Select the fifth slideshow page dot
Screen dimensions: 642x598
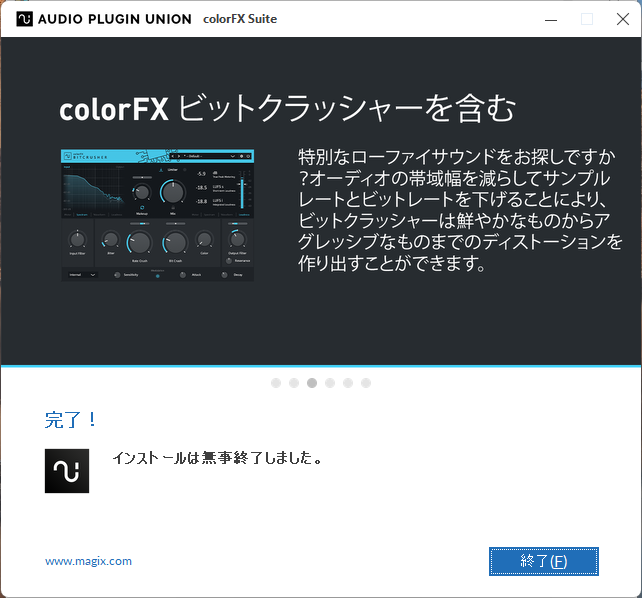(x=348, y=383)
